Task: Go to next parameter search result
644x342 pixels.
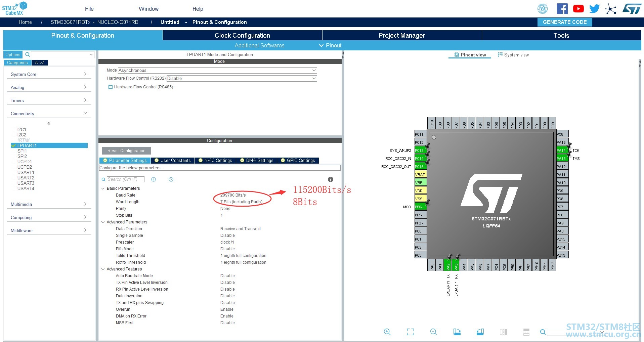Action: click(171, 179)
